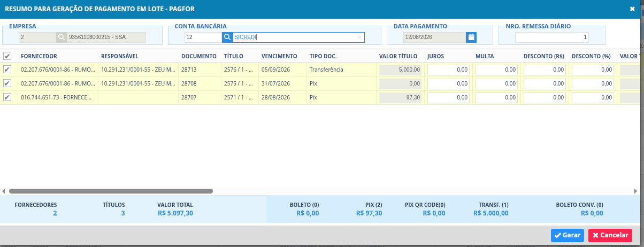Click Desconto (%) field for document 28708

(593, 83)
